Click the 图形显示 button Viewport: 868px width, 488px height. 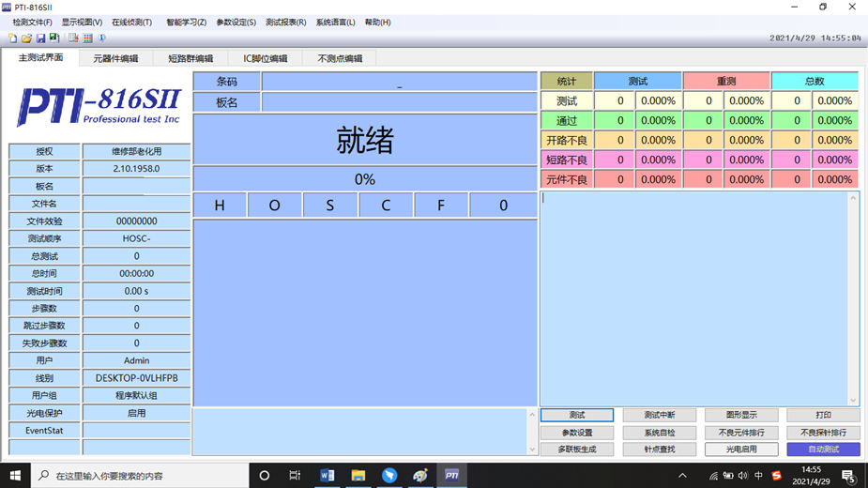coord(741,415)
